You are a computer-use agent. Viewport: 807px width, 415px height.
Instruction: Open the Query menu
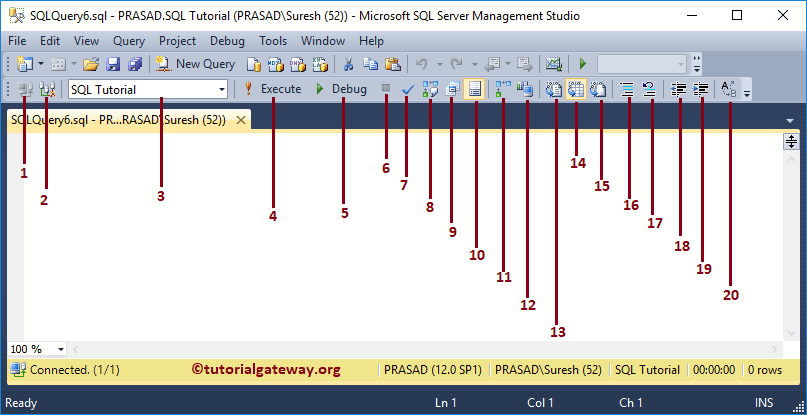tap(129, 41)
